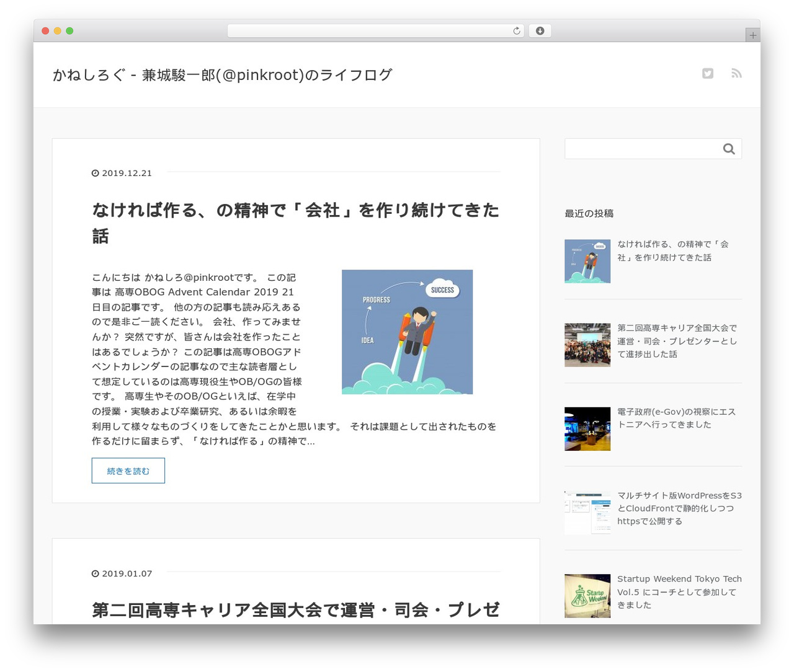Reload the page with refresh icon
This screenshot has height=672, width=794.
click(516, 31)
